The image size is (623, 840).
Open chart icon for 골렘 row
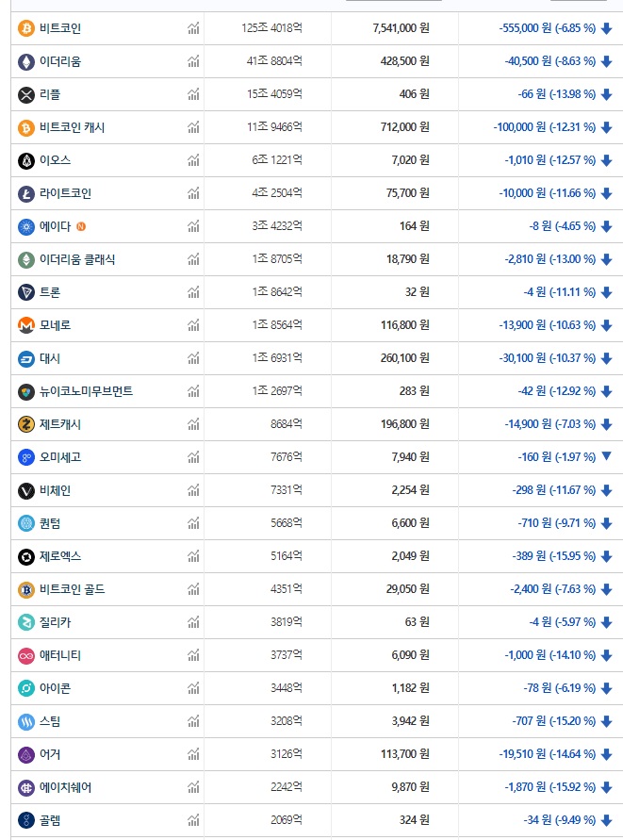point(193,820)
